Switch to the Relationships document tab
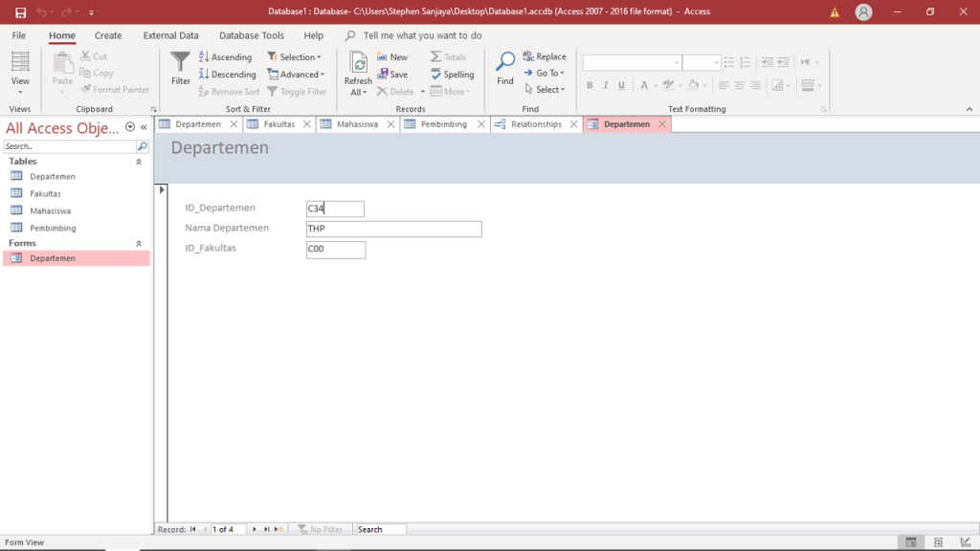Screen dimensions: 980x551 [535, 124]
